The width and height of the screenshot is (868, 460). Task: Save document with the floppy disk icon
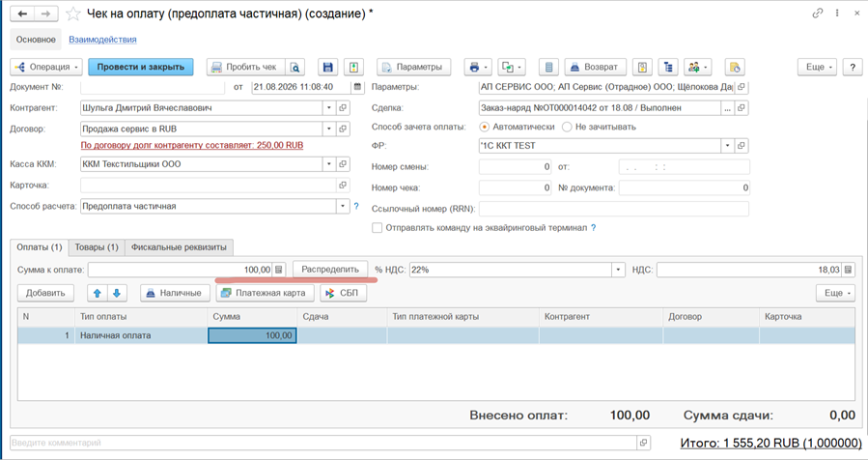[327, 67]
